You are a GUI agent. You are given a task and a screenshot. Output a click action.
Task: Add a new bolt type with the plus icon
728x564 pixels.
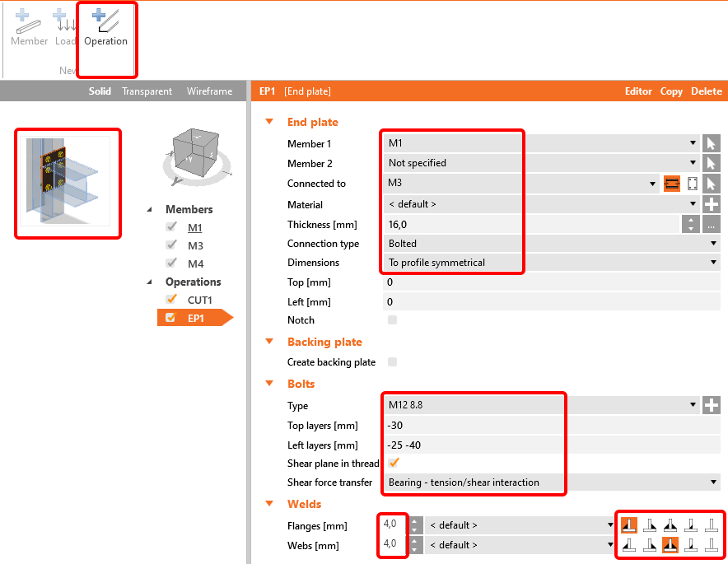pos(711,405)
